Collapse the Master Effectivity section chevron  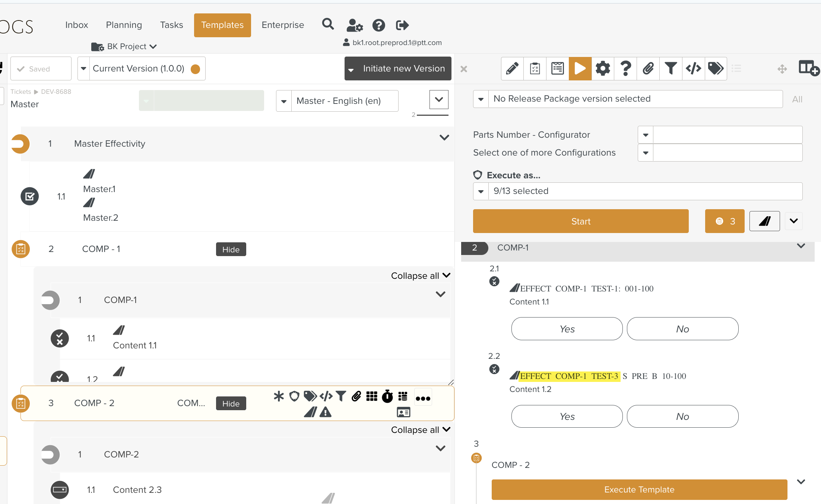click(444, 138)
